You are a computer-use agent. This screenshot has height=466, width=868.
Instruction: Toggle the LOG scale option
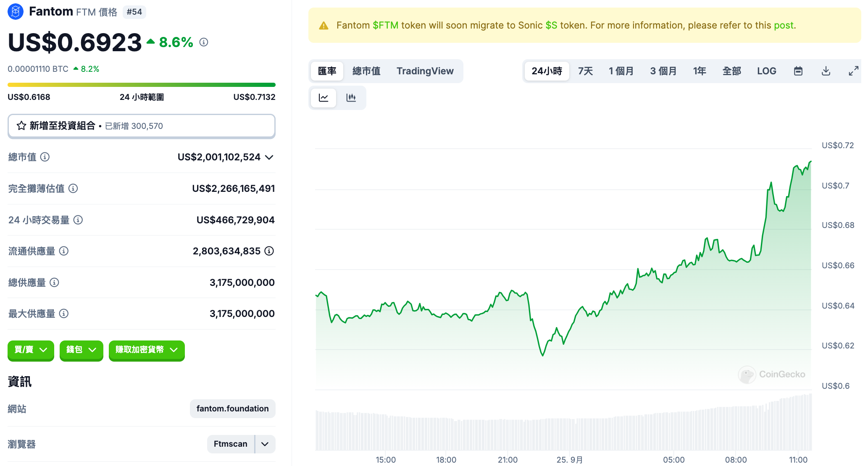766,71
